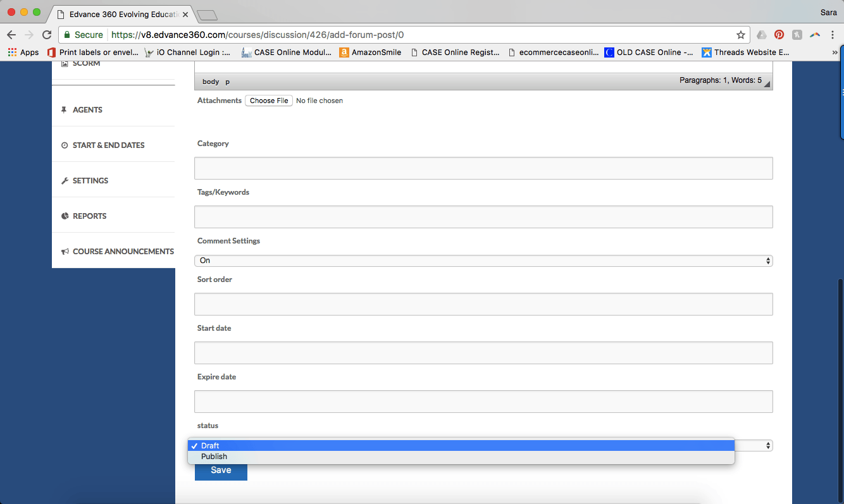
Task: Open Reports in the sidebar
Action: tap(89, 216)
